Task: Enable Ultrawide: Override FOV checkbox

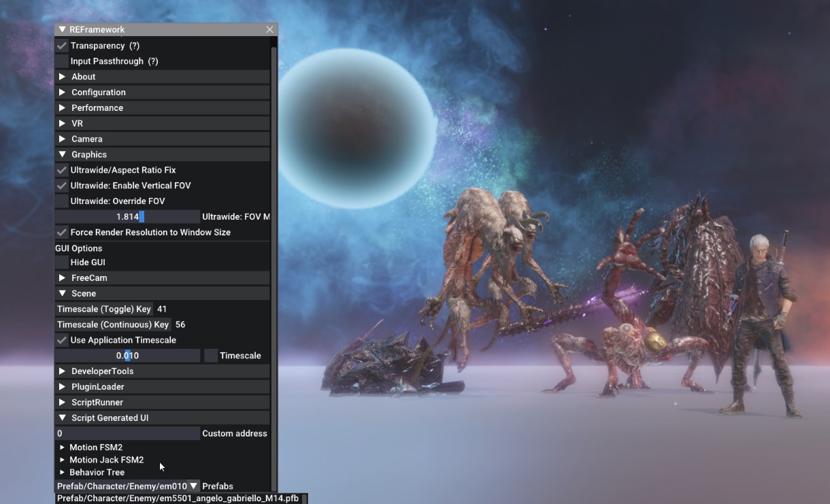Action: coord(62,201)
